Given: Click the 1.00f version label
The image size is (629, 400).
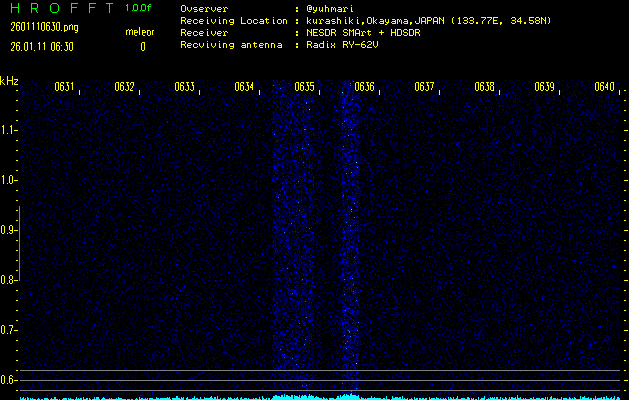Looking at the screenshot, I should (139, 8).
